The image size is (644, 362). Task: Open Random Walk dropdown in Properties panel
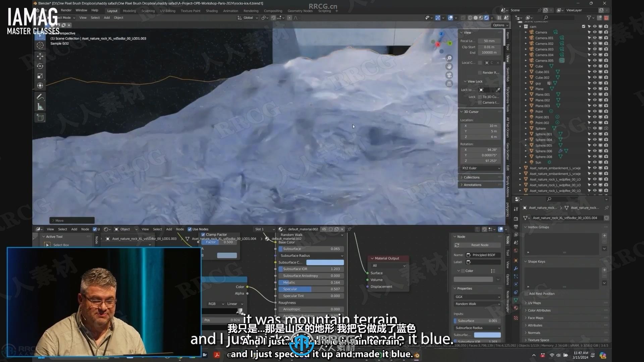(x=477, y=304)
